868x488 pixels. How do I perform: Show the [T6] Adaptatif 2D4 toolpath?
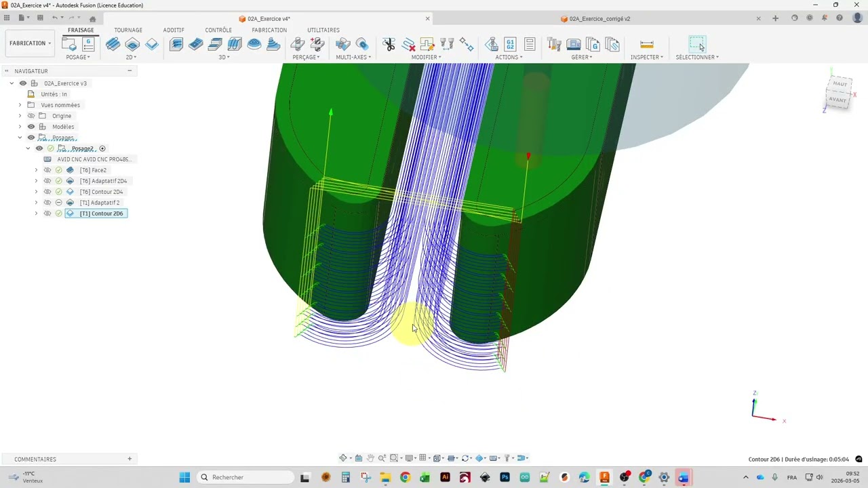coord(47,181)
